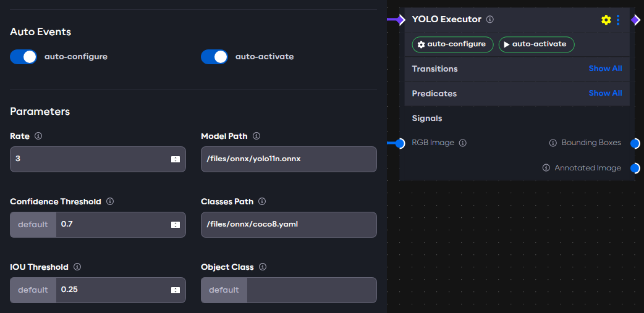Screen dimensions: 644x313
Task: Open the YOLO Executor three-dot menu
Action: click(618, 20)
